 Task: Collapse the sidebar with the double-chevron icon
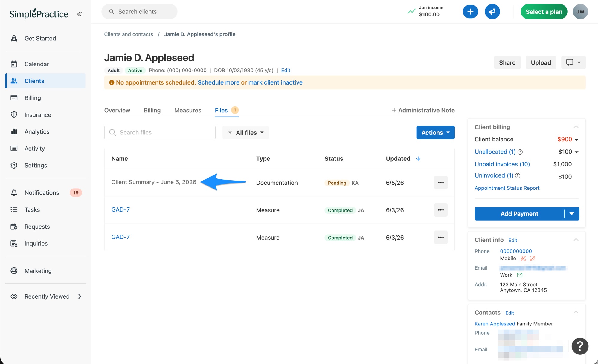[x=79, y=14]
